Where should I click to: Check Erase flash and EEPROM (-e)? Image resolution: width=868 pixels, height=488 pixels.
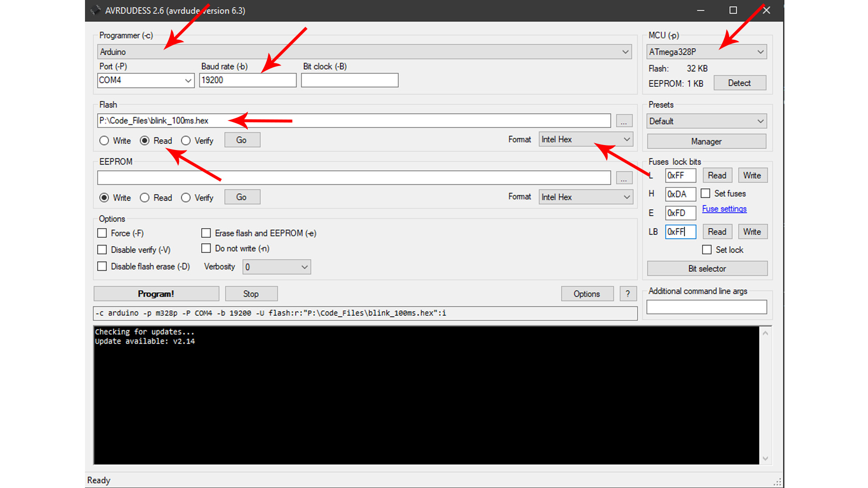tap(206, 233)
